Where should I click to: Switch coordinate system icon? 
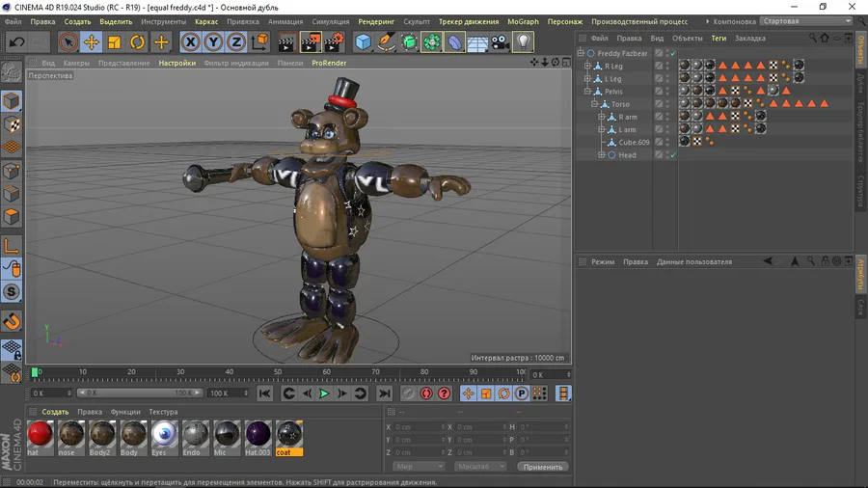pyautogui.click(x=259, y=42)
